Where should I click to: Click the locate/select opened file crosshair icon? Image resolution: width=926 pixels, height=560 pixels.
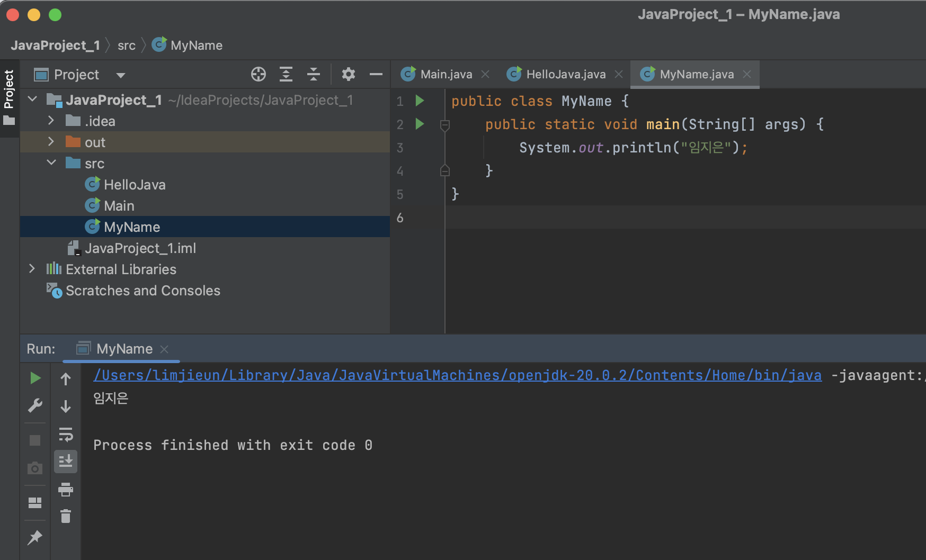[259, 74]
